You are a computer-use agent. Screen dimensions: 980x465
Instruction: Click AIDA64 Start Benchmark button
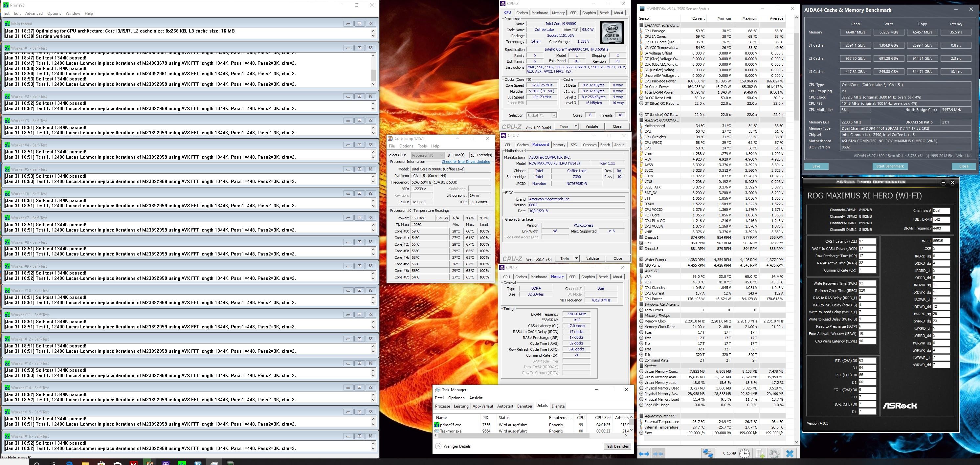[x=890, y=166]
